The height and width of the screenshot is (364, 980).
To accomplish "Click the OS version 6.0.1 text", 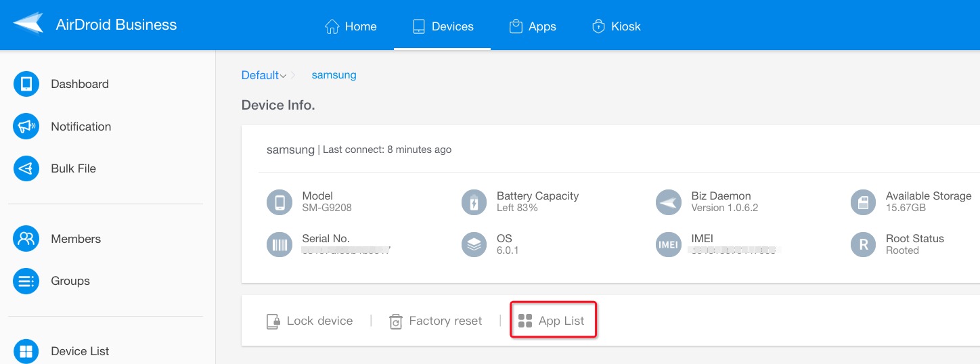I will click(508, 250).
